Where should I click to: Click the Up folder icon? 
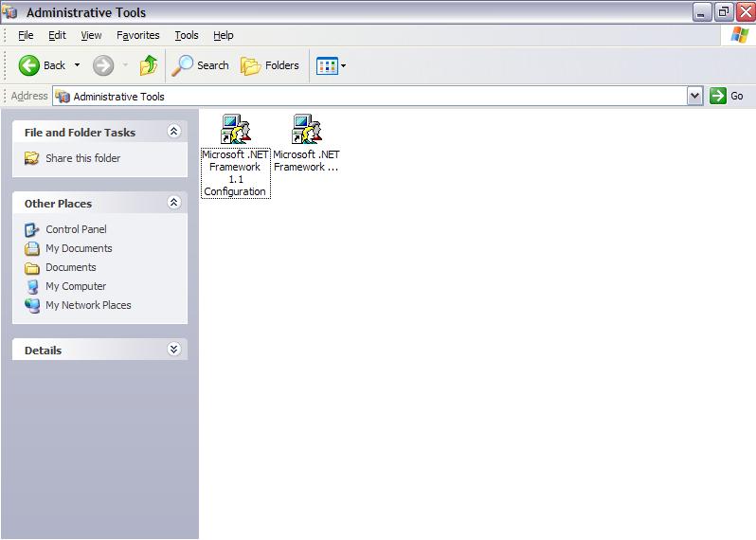(x=149, y=65)
